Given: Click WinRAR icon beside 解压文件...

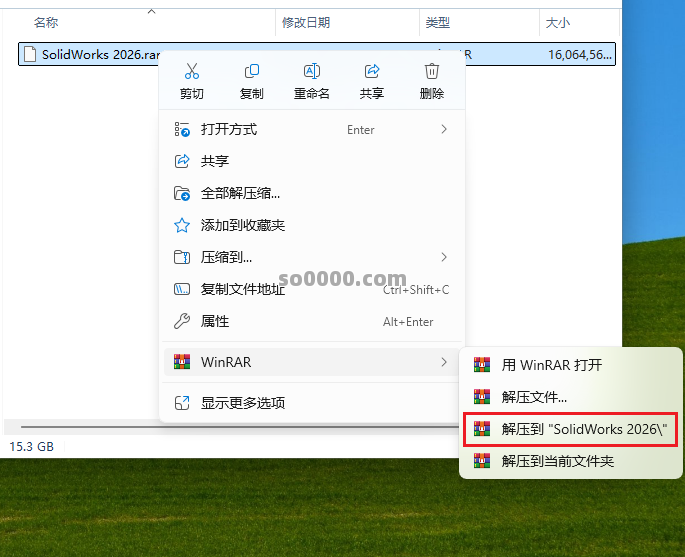Looking at the screenshot, I should pyautogui.click(x=482, y=397).
